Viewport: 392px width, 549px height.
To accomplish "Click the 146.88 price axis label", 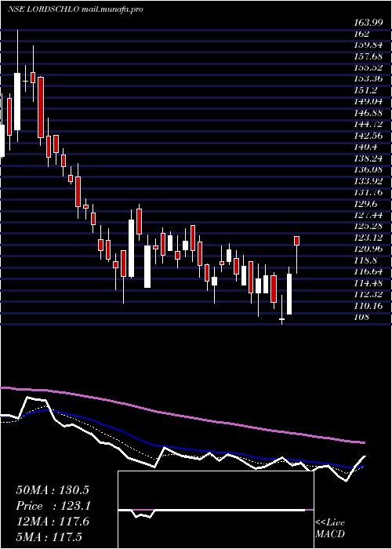I will pyautogui.click(x=369, y=113).
